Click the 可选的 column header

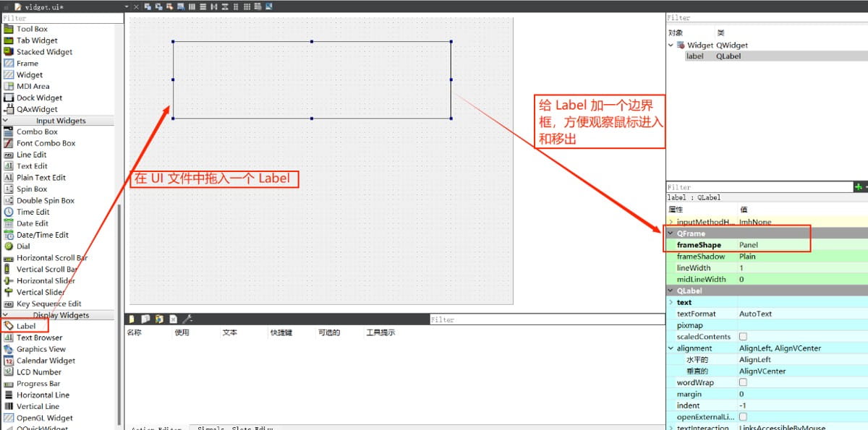pos(329,332)
